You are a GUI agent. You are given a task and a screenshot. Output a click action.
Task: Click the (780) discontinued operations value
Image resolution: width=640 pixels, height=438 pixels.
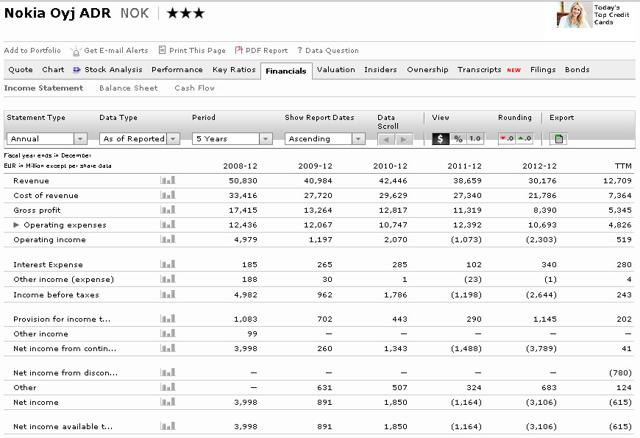pyautogui.click(x=620, y=373)
